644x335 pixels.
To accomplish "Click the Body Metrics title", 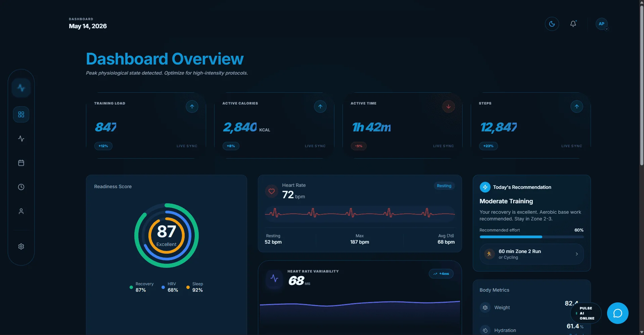I will pos(494,290).
